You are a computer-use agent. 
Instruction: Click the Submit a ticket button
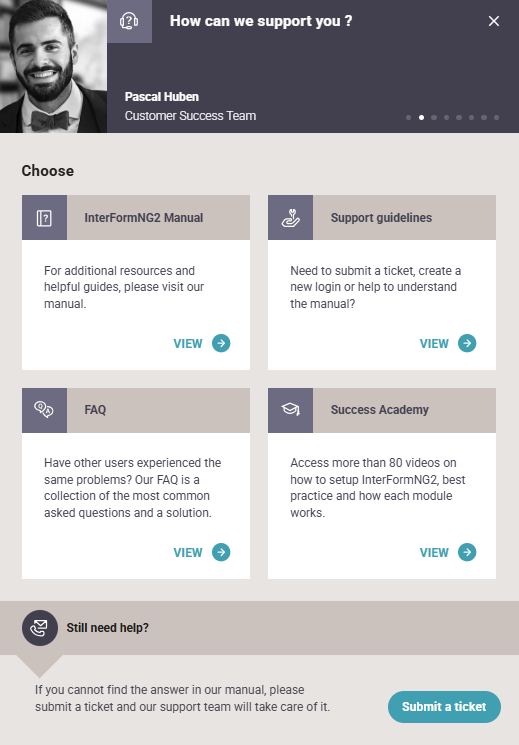click(444, 707)
